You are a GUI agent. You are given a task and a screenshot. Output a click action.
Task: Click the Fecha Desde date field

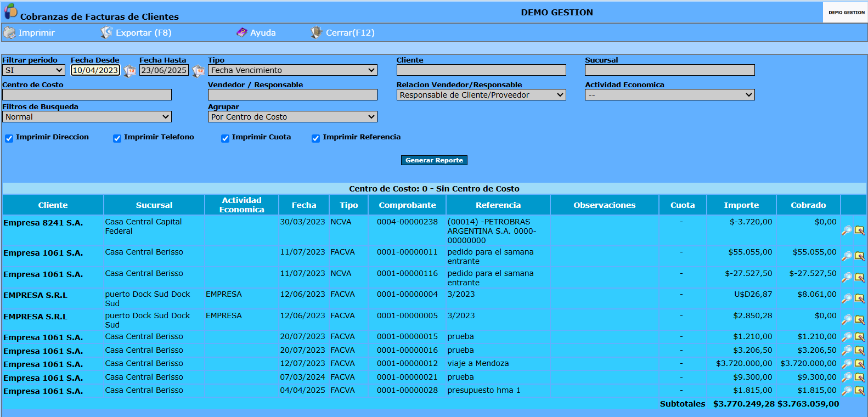[95, 70]
